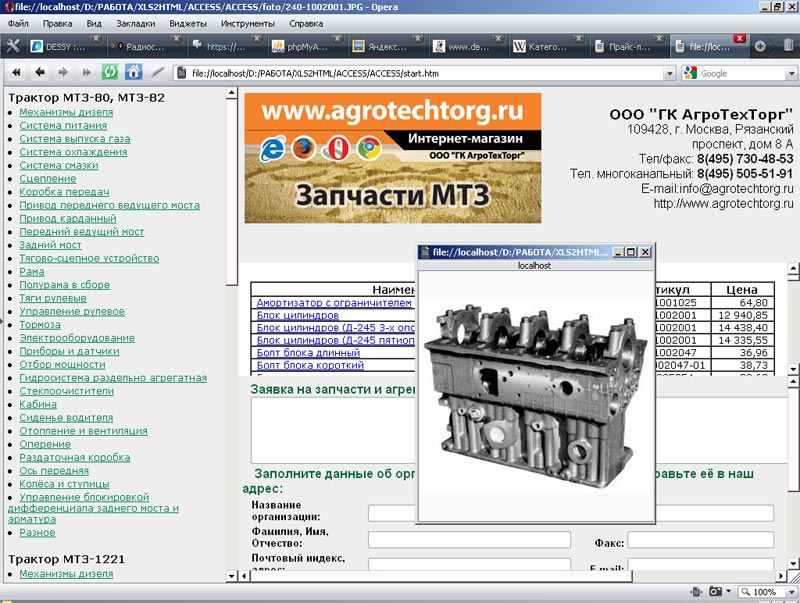Click the Google search engine icon
The height and width of the screenshot is (603, 800).
(690, 73)
